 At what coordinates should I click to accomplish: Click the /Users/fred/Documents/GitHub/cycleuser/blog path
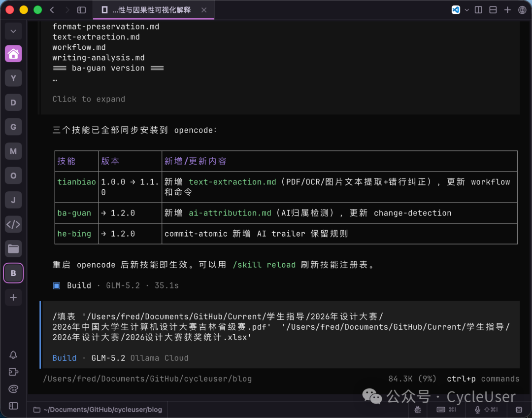tap(147, 379)
